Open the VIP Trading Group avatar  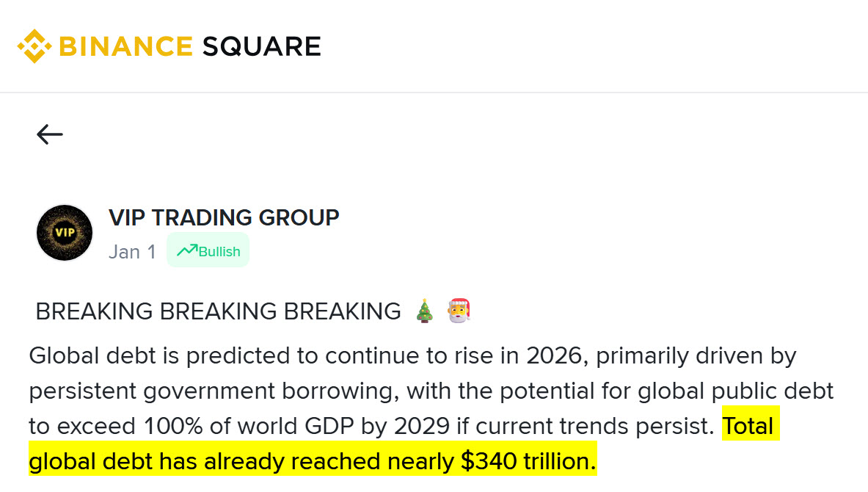click(x=65, y=233)
